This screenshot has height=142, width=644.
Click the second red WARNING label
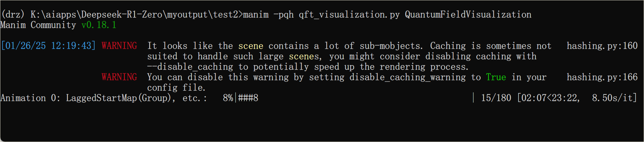[x=119, y=77]
